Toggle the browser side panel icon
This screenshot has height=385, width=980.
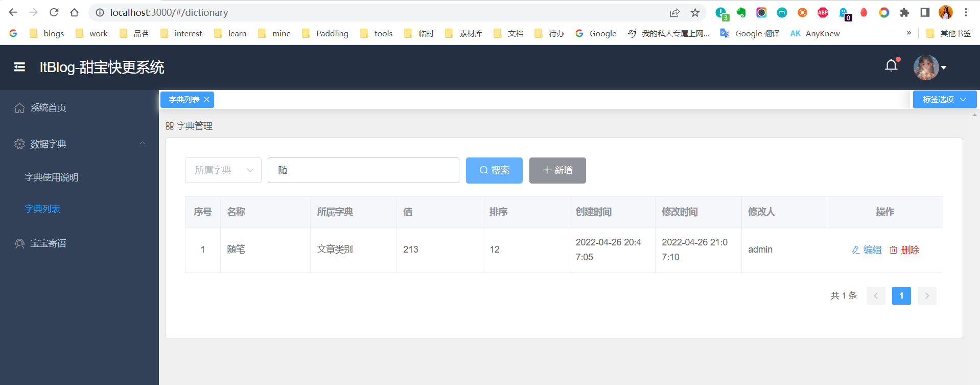pos(925,13)
